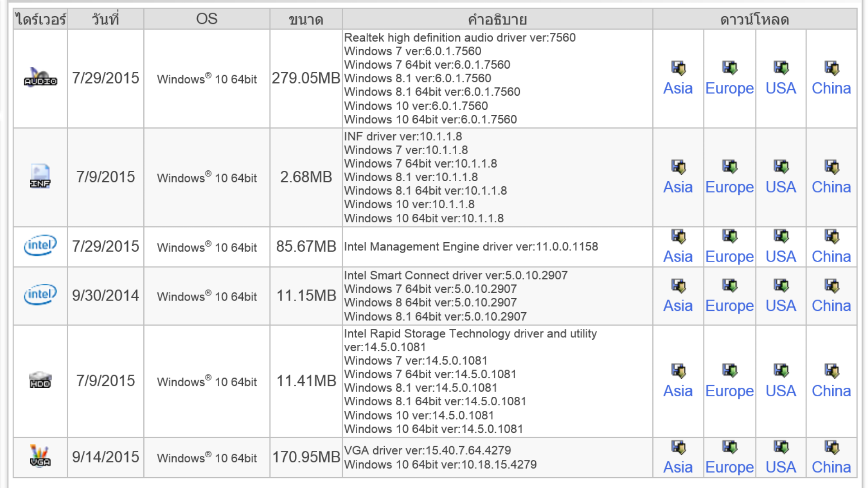868x488 pixels.
Task: Download Smart Connect driver from China link
Action: click(831, 306)
